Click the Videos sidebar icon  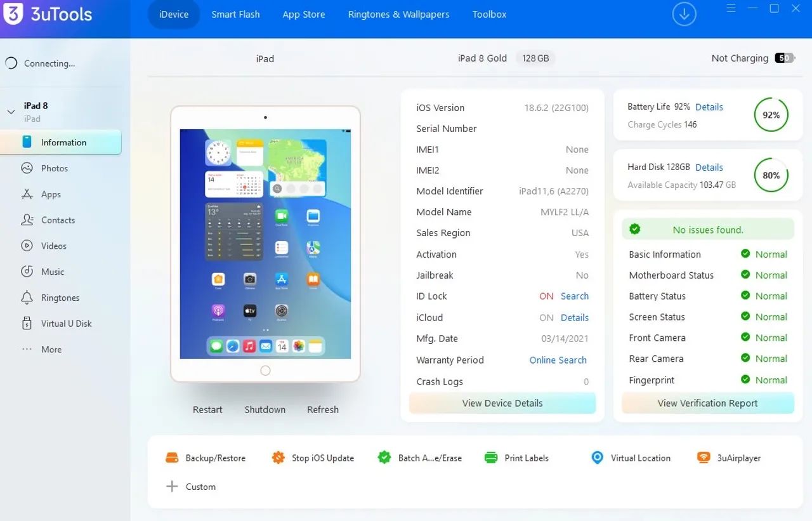(x=27, y=246)
